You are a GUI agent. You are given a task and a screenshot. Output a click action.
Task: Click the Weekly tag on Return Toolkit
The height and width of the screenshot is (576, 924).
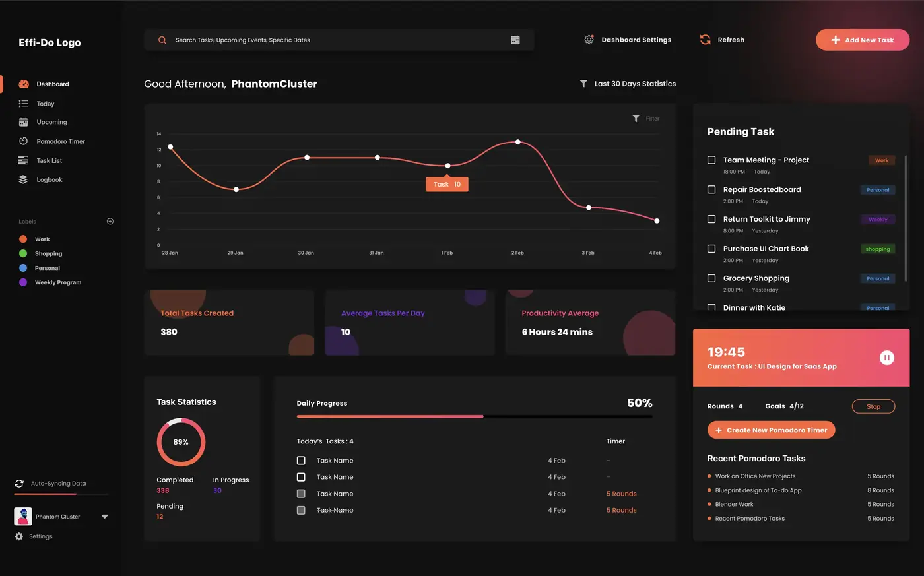pos(878,220)
